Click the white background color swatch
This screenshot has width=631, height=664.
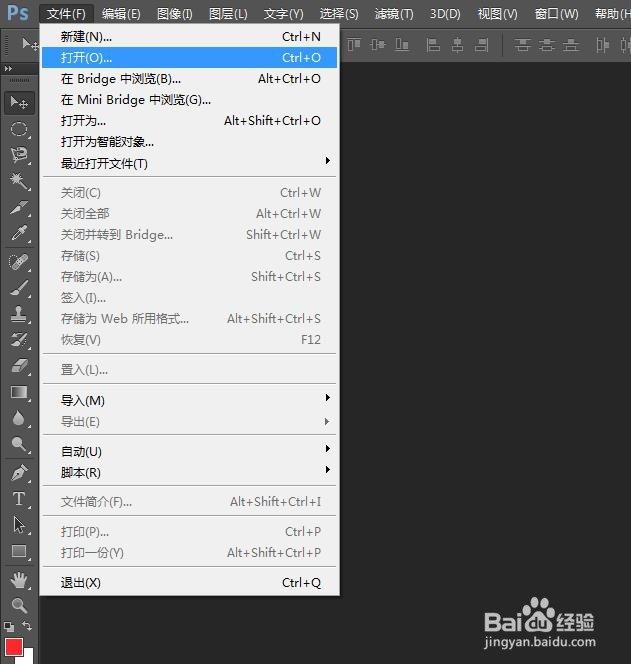click(x=28, y=657)
